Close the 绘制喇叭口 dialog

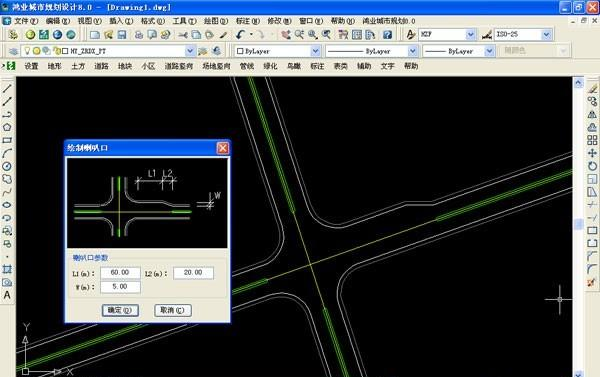(x=223, y=148)
